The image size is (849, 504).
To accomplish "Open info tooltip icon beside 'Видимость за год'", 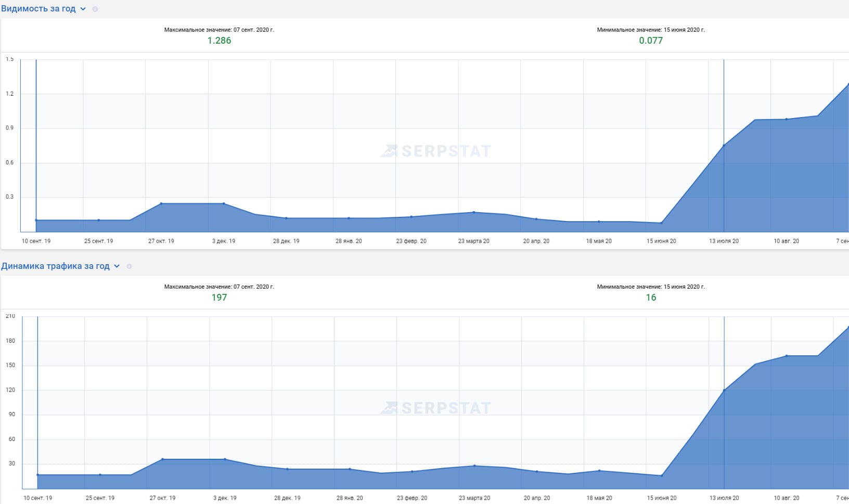I will point(95,9).
